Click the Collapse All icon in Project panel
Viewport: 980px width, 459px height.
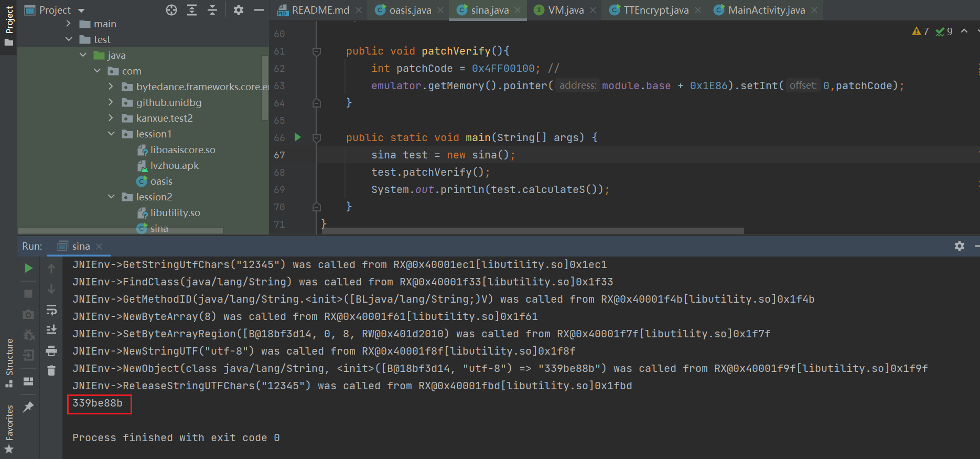(212, 10)
